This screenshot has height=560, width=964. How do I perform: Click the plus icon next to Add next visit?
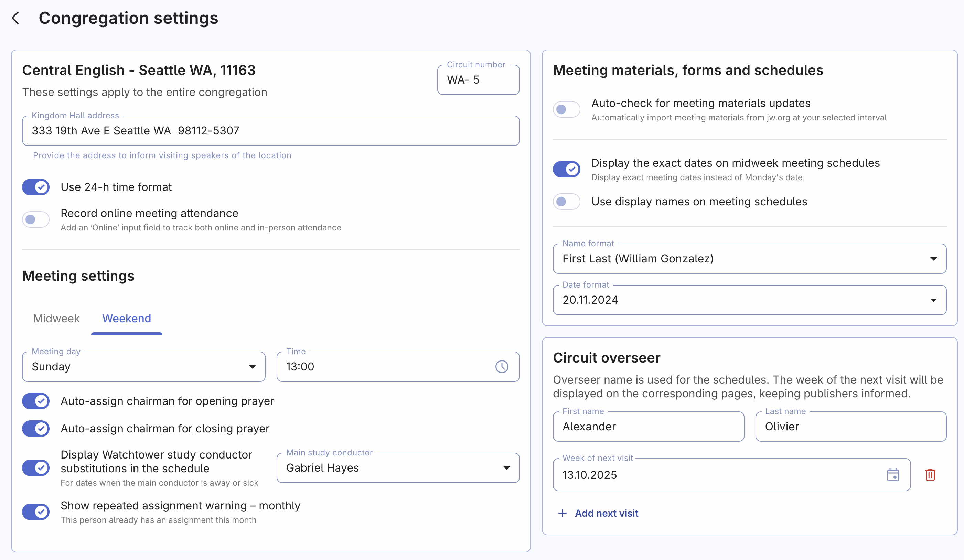tap(562, 513)
